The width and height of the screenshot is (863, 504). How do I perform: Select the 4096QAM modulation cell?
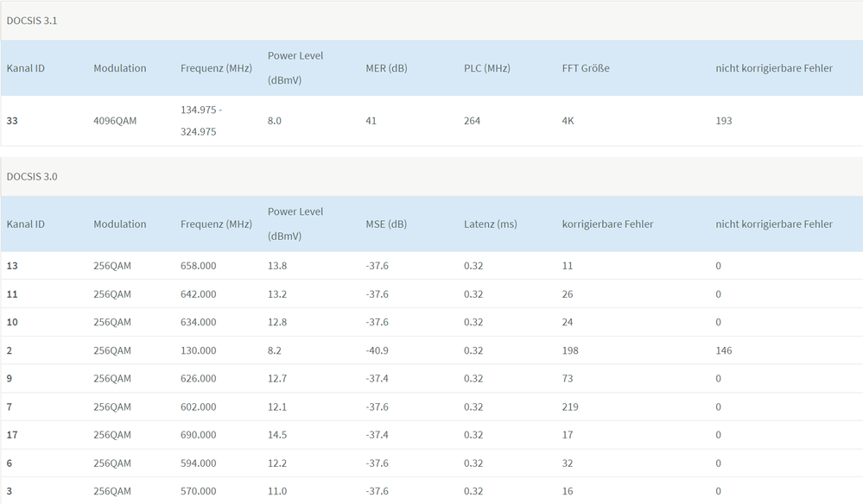pyautogui.click(x=115, y=121)
